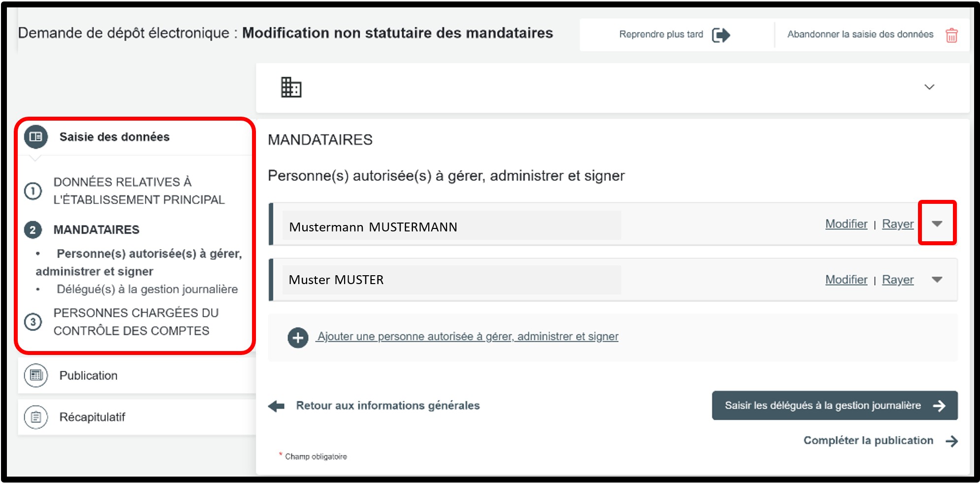Expand the company information chevron
The width and height of the screenshot is (980, 483).
click(929, 87)
